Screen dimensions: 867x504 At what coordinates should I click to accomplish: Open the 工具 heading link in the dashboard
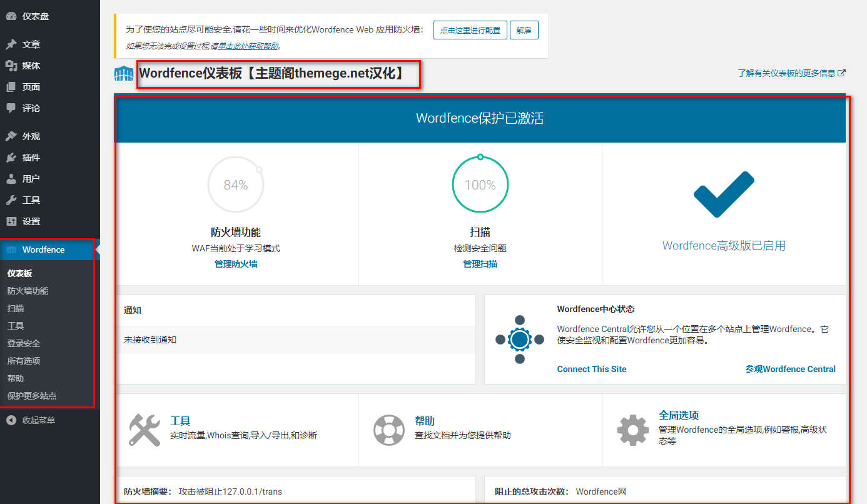click(x=180, y=421)
